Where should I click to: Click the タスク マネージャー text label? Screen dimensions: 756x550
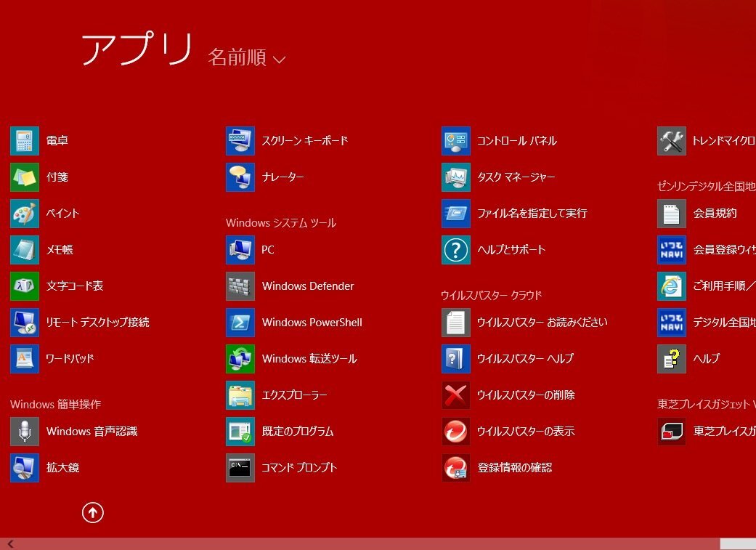(516, 177)
